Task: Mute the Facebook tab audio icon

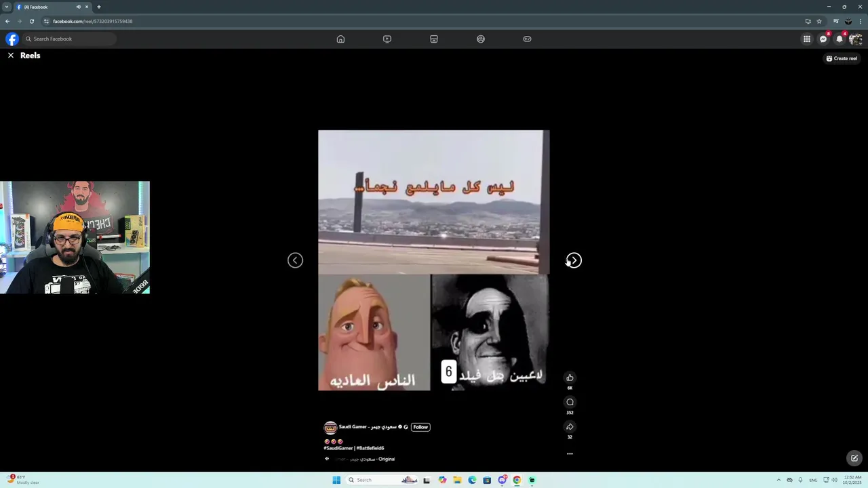Action: 79,7
